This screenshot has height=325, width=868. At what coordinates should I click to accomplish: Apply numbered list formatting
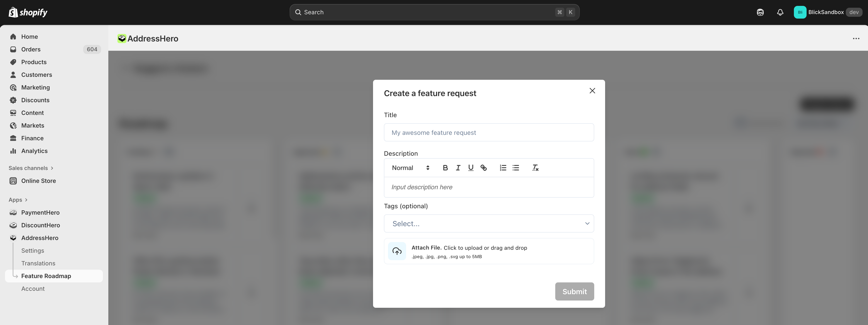pyautogui.click(x=503, y=167)
